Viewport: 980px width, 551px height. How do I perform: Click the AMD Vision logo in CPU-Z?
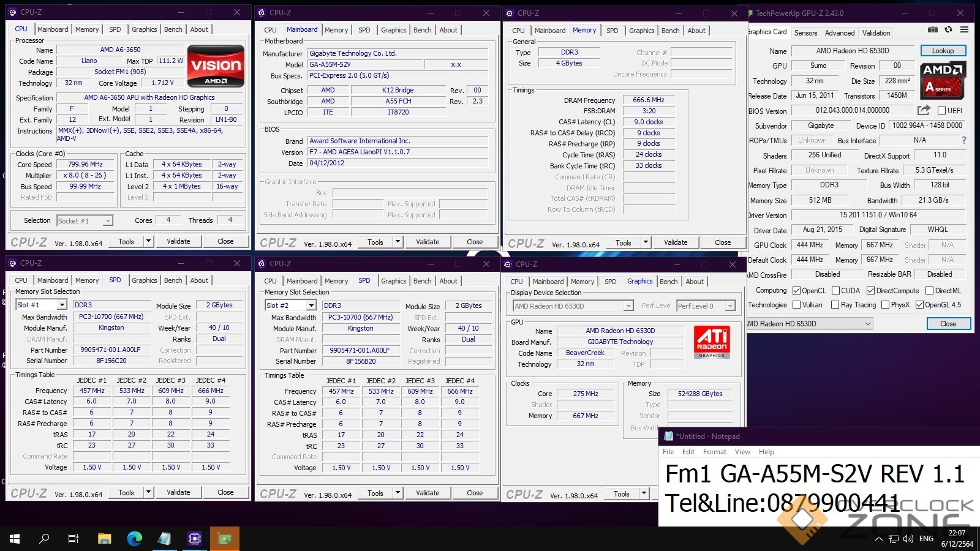[x=216, y=66]
